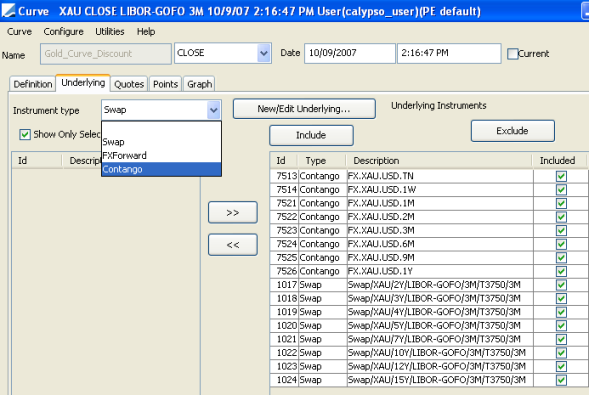589x395 pixels.
Task: Select the FX.XAU.USD.1Y description cell
Action: [x=440, y=271]
